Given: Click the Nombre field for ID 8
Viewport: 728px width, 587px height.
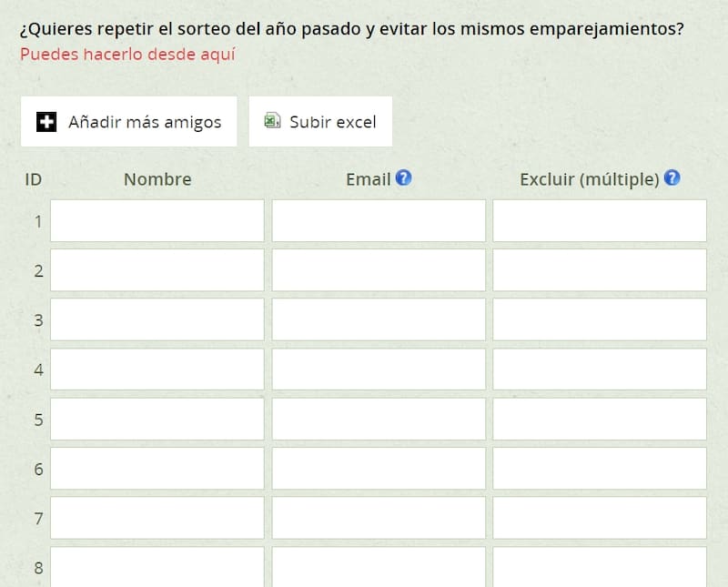Looking at the screenshot, I should pyautogui.click(x=157, y=566).
